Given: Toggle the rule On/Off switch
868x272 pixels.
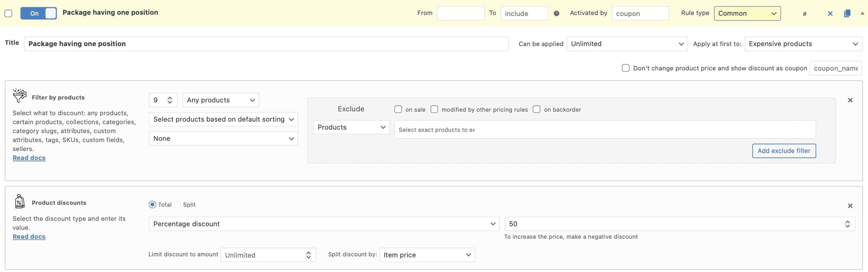Looking at the screenshot, I should click(38, 13).
